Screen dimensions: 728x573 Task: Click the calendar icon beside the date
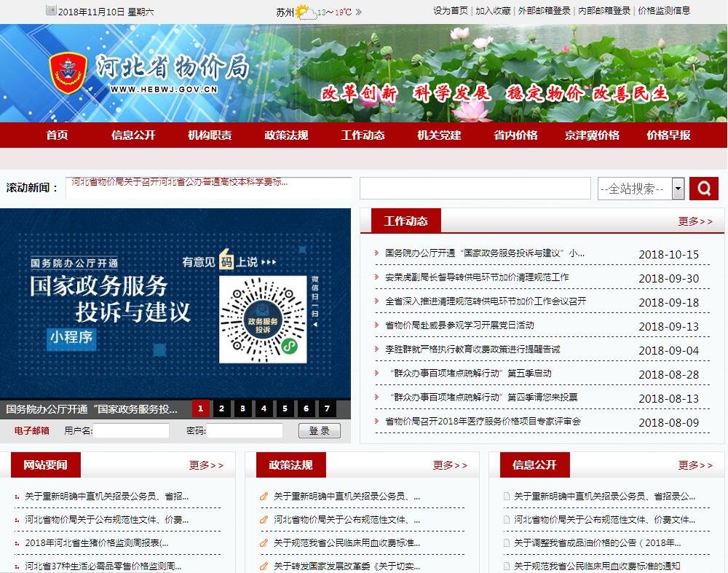51,10
